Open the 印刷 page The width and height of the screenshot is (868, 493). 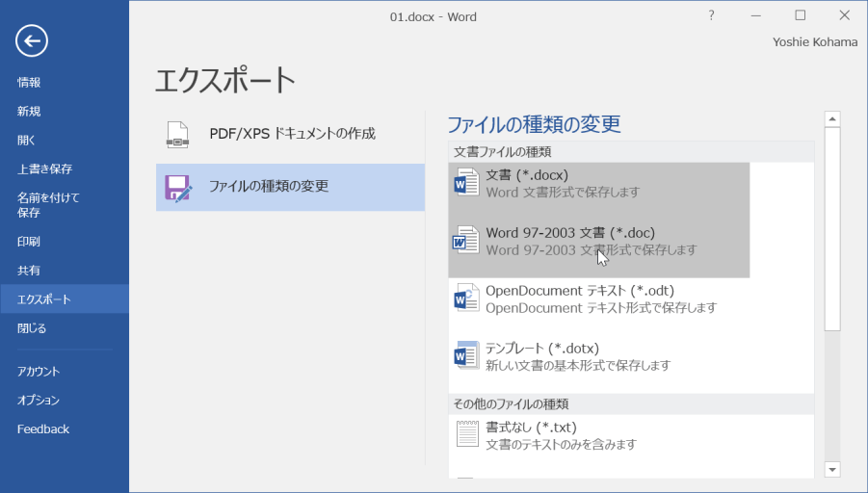pyautogui.click(x=65, y=242)
